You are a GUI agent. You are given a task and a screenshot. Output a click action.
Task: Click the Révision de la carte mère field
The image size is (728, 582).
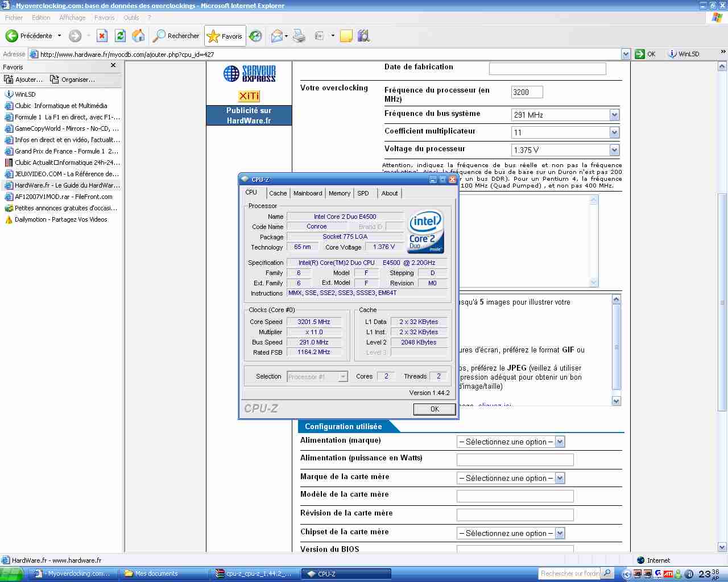(515, 515)
